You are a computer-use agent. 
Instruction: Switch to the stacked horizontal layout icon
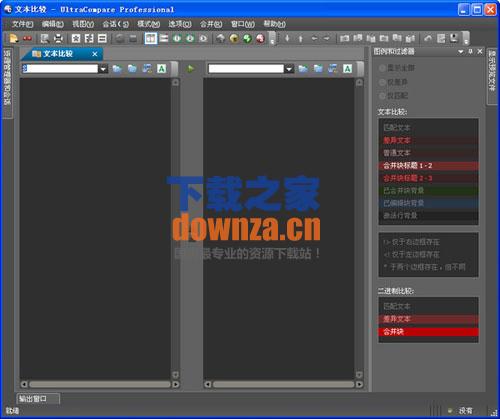164,38
